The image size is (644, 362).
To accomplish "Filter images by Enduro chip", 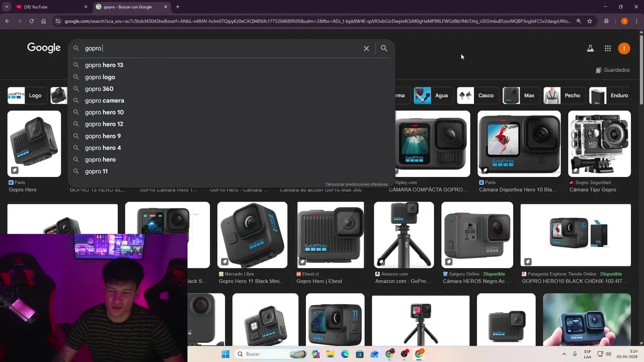I will (610, 95).
